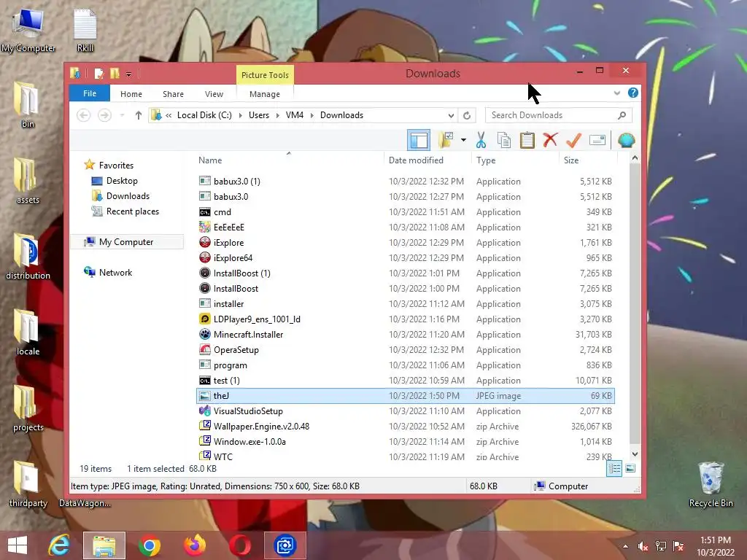The width and height of the screenshot is (747, 560).
Task: Select Favorites in the navigation pane
Action: click(x=116, y=166)
